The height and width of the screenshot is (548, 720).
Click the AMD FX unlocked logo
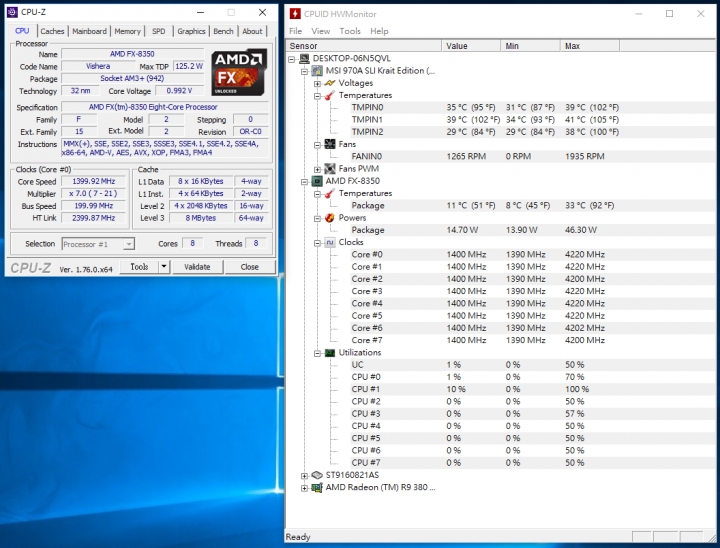click(x=239, y=73)
